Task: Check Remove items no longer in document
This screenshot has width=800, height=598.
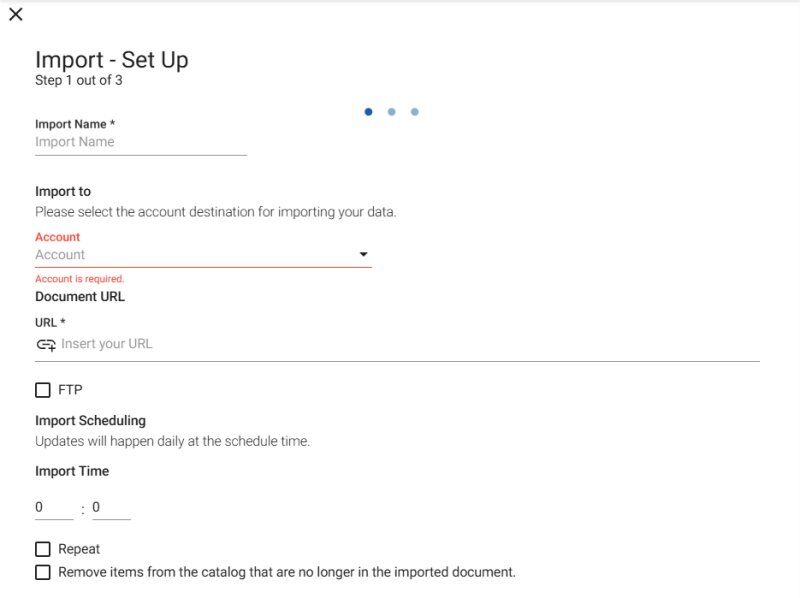Action: (43, 573)
